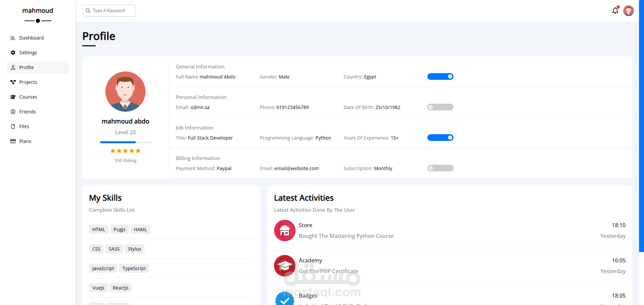Click the Badges checkmark activity icon
The height and width of the screenshot is (305, 644).
[285, 299]
